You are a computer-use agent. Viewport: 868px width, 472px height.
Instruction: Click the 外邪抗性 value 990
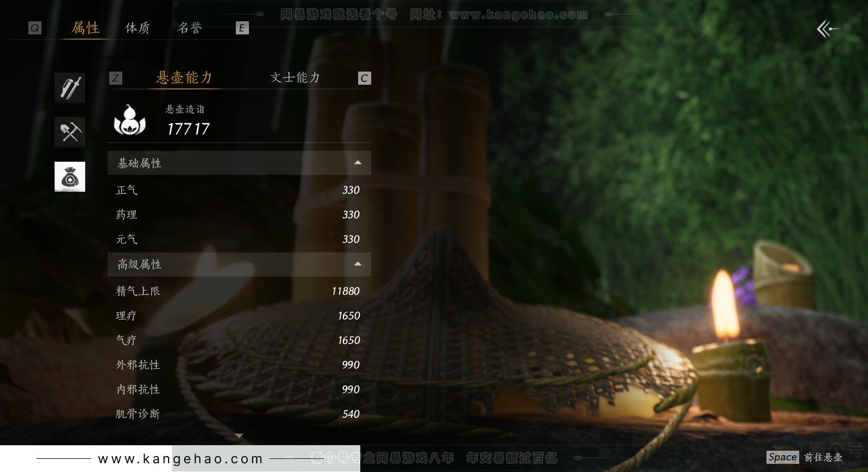pos(351,365)
